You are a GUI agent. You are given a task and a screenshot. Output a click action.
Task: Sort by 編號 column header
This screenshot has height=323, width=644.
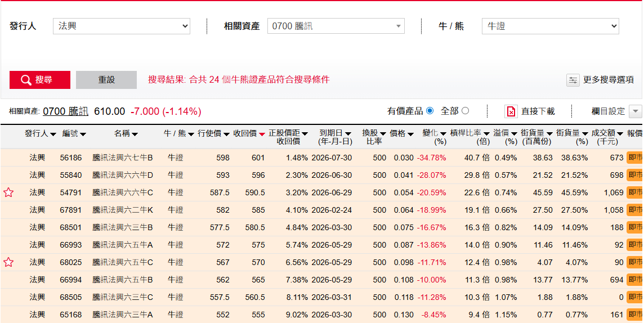pyautogui.click(x=74, y=134)
